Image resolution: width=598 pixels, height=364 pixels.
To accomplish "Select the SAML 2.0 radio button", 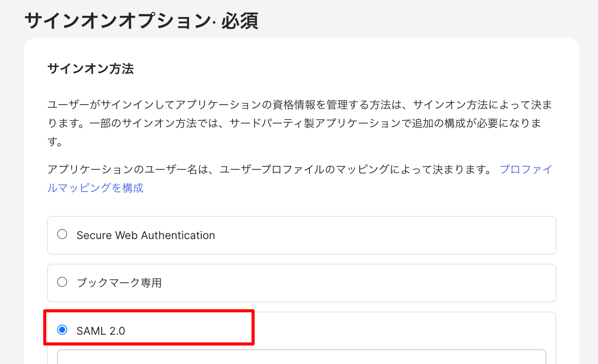I will click(x=62, y=330).
